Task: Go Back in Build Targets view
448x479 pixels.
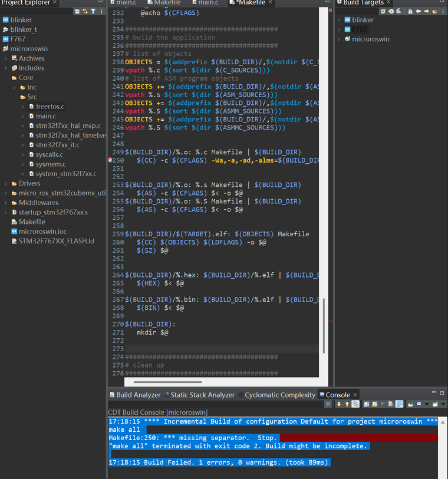Action: [419, 11]
